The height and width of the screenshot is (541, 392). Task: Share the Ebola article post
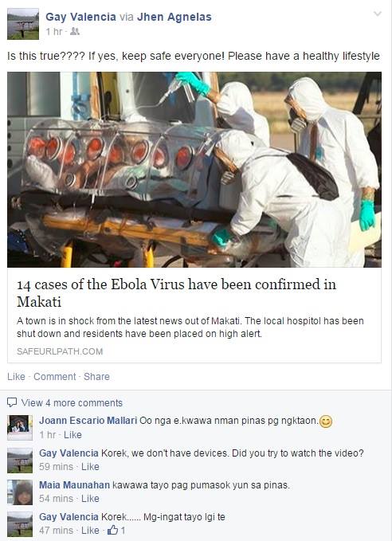(96, 376)
